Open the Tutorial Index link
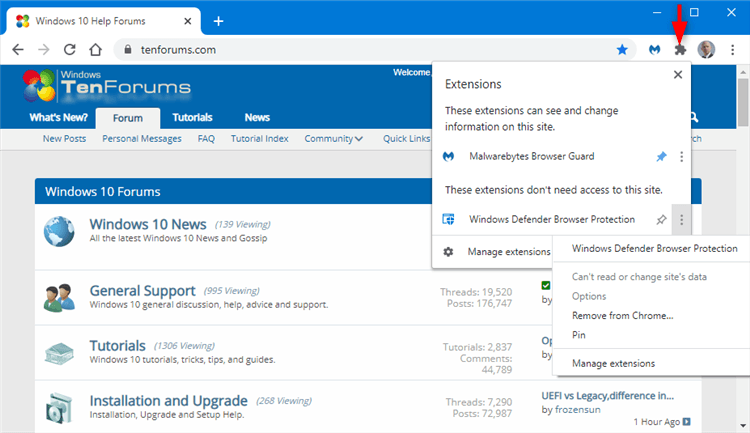750x433 pixels. [x=259, y=139]
